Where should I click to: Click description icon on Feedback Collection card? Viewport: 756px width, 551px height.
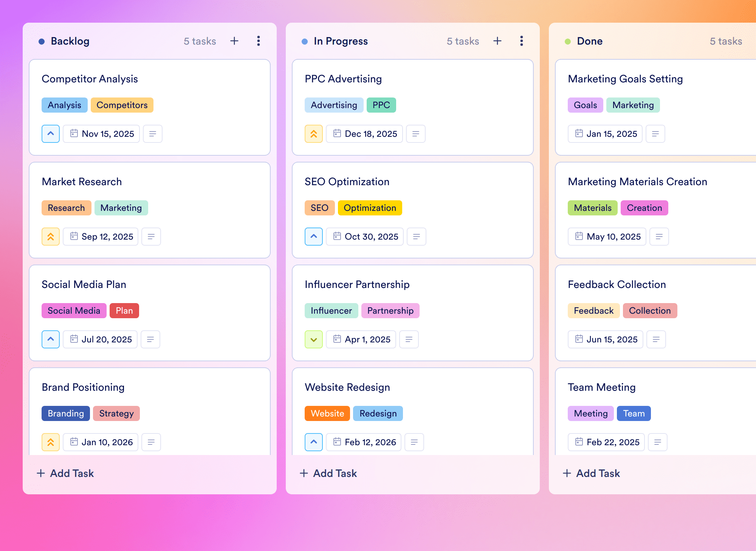click(656, 339)
